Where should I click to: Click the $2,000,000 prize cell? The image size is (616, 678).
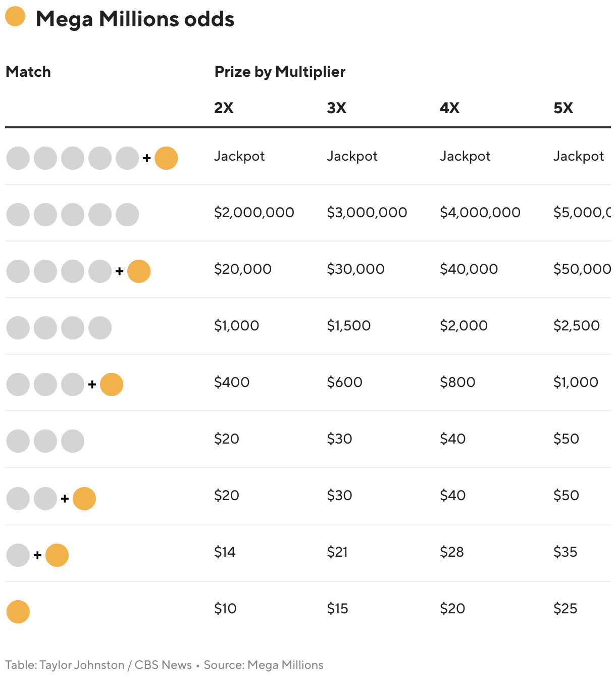(254, 213)
